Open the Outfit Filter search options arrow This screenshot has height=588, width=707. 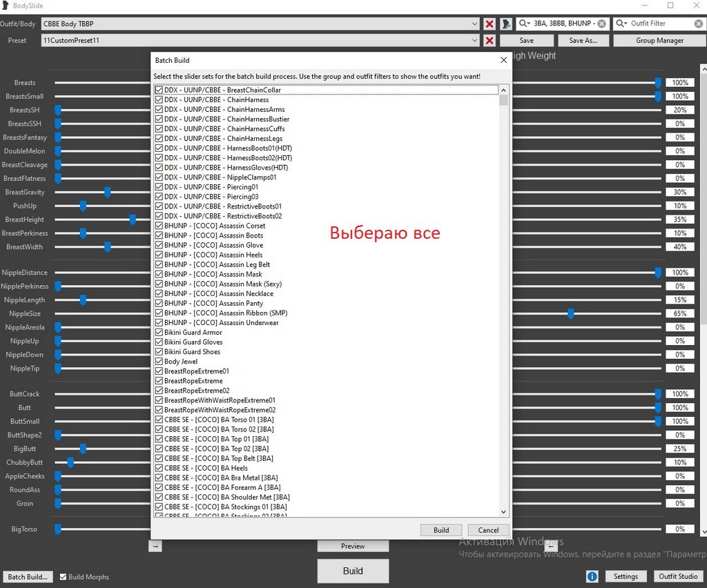(622, 23)
